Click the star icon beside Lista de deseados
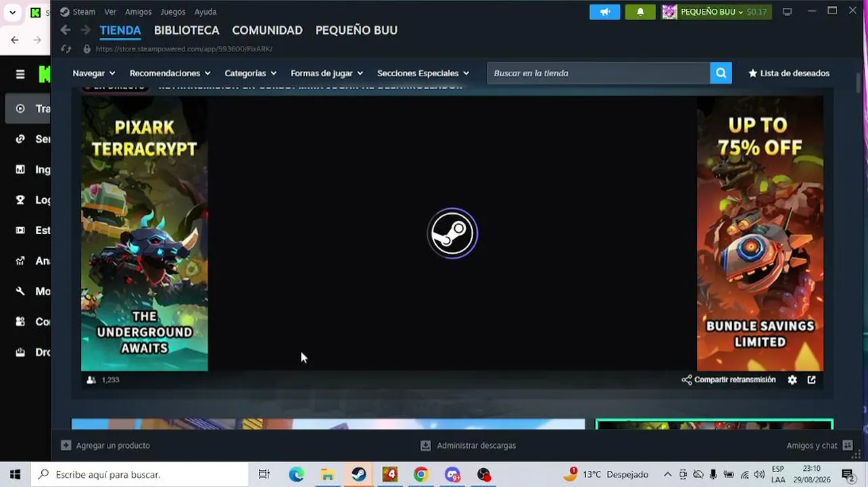 click(x=752, y=73)
